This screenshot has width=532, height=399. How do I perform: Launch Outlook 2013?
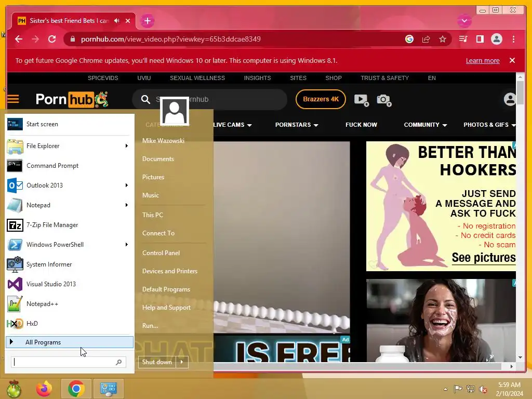[70, 185]
